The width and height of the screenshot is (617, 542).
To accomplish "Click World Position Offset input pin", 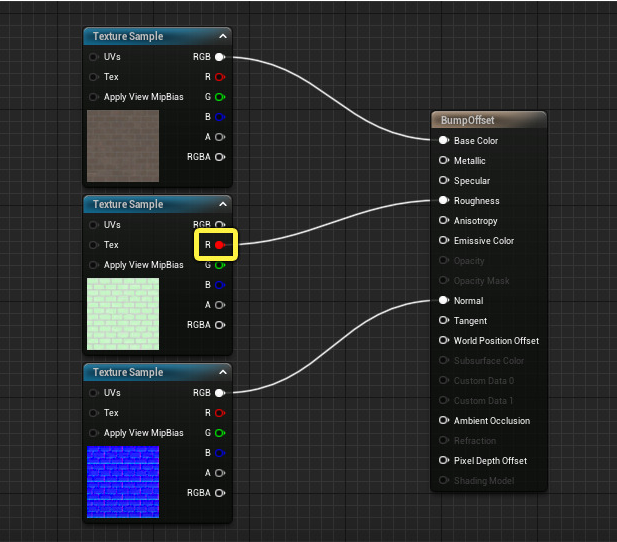I will (444, 340).
